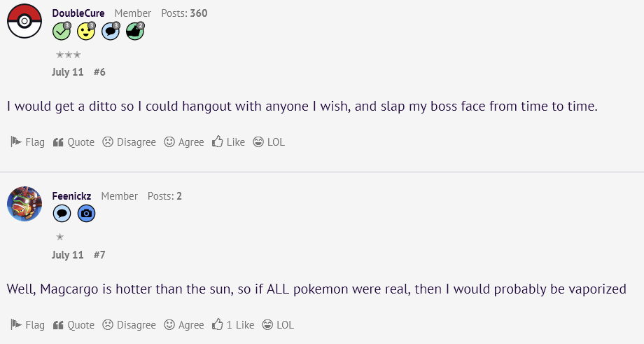
Task: Disagree with DoubleCure's post
Action: click(x=129, y=142)
